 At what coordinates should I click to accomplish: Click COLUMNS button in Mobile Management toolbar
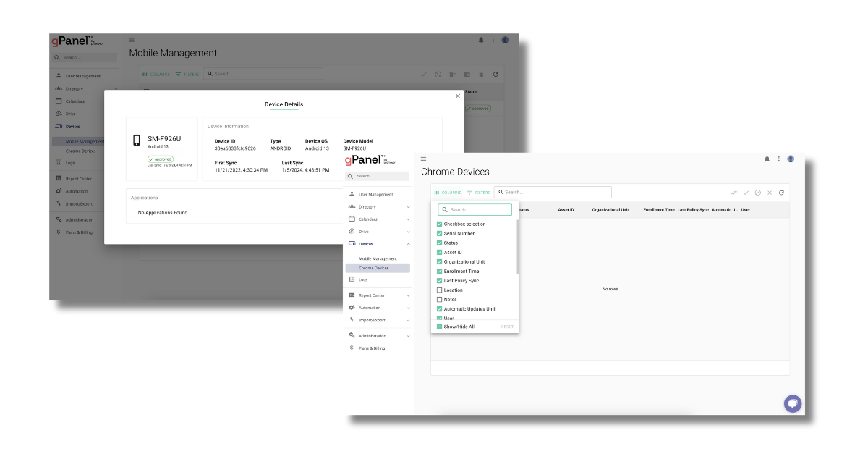tap(156, 74)
